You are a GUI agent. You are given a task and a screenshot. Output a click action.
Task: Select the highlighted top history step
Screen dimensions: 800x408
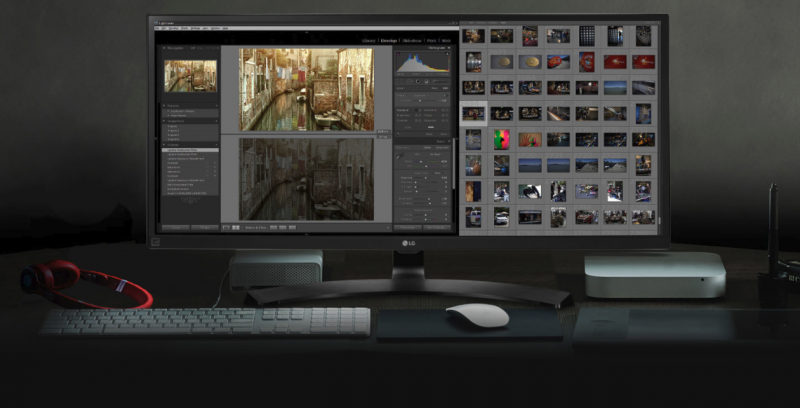190,150
